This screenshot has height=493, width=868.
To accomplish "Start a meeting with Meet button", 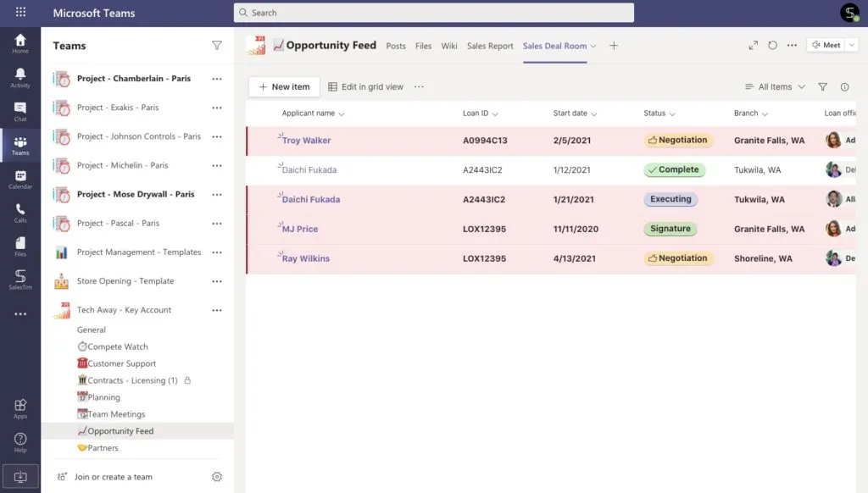I will [x=826, y=45].
